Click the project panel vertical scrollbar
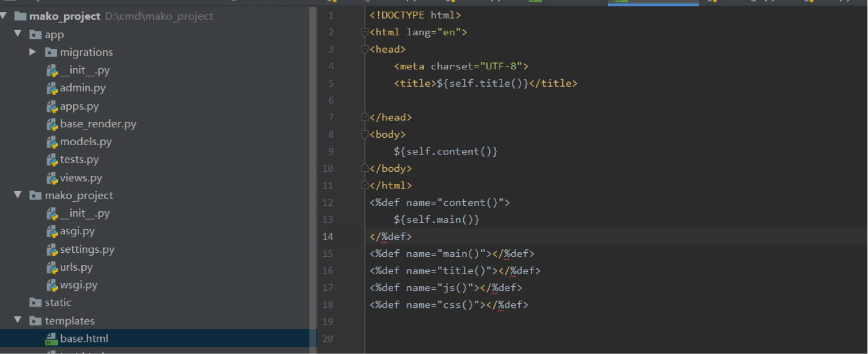 click(x=314, y=179)
